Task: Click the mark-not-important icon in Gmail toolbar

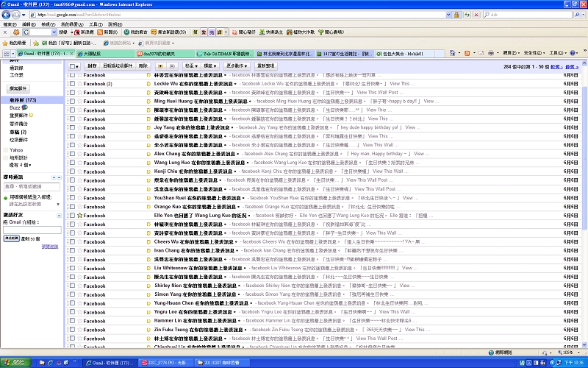Action: (172, 66)
